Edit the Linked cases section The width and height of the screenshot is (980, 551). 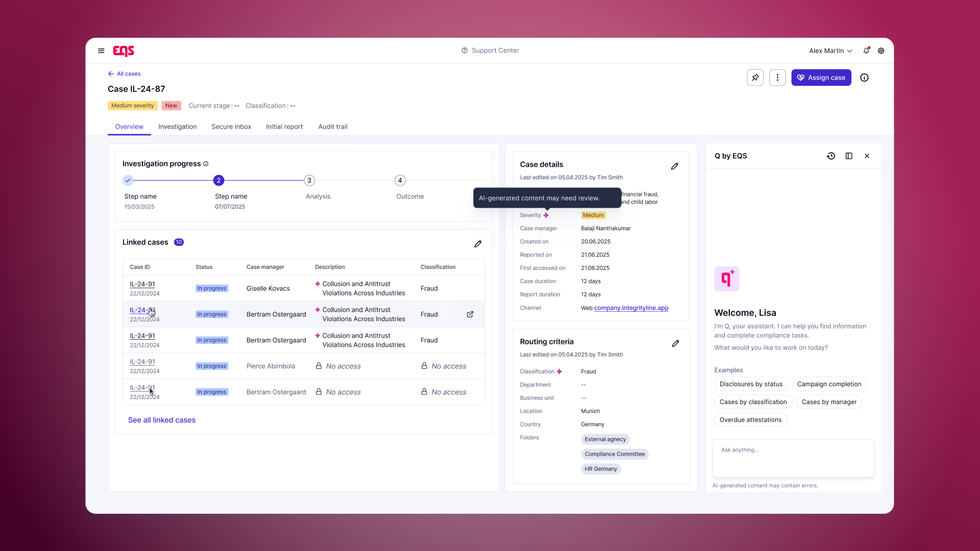coord(478,244)
